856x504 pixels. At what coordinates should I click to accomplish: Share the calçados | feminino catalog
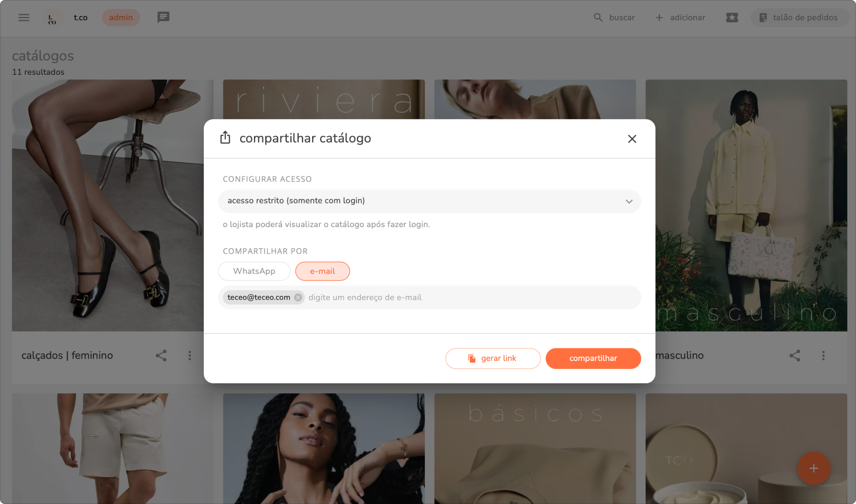[x=161, y=356]
